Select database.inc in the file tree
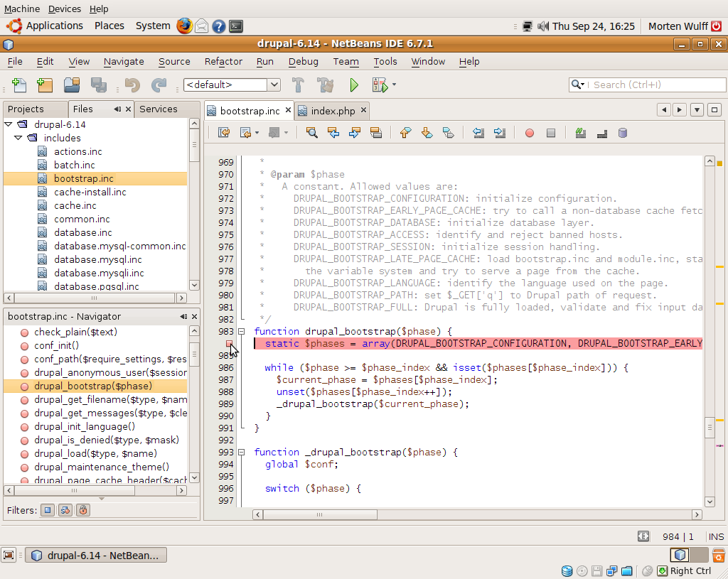Viewport: 728px width, 579px height. coord(83,232)
